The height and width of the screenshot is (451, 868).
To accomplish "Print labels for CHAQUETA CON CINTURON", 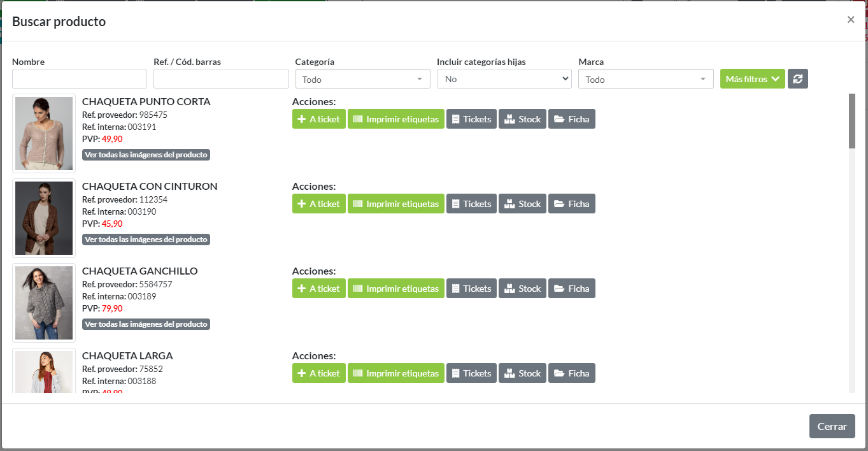I will (x=395, y=204).
